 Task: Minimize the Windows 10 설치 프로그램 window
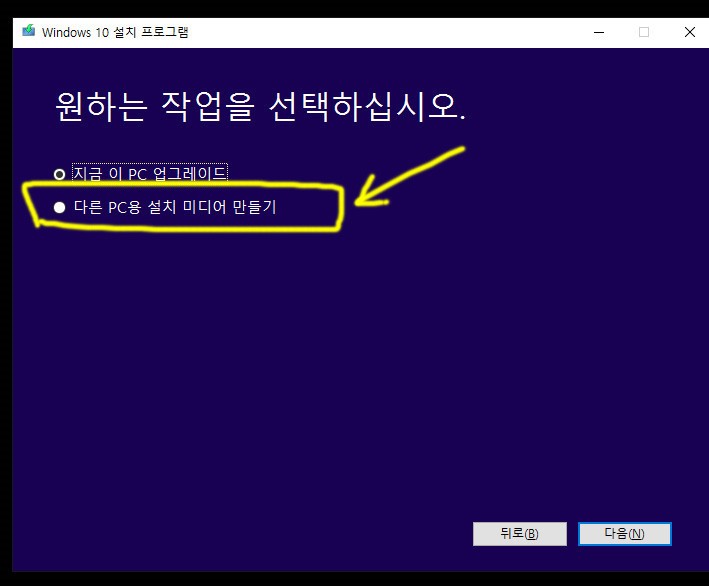599,33
